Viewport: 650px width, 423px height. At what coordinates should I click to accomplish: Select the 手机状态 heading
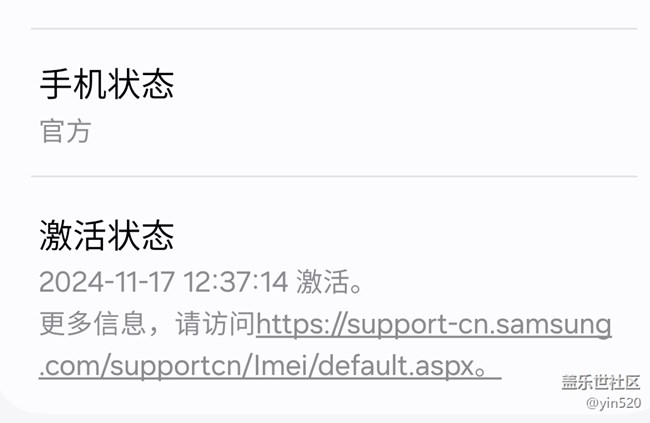(107, 85)
